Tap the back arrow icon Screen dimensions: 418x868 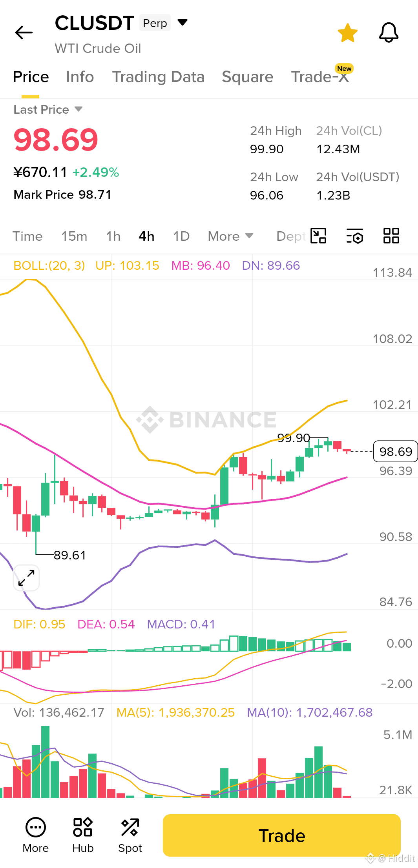tap(24, 33)
